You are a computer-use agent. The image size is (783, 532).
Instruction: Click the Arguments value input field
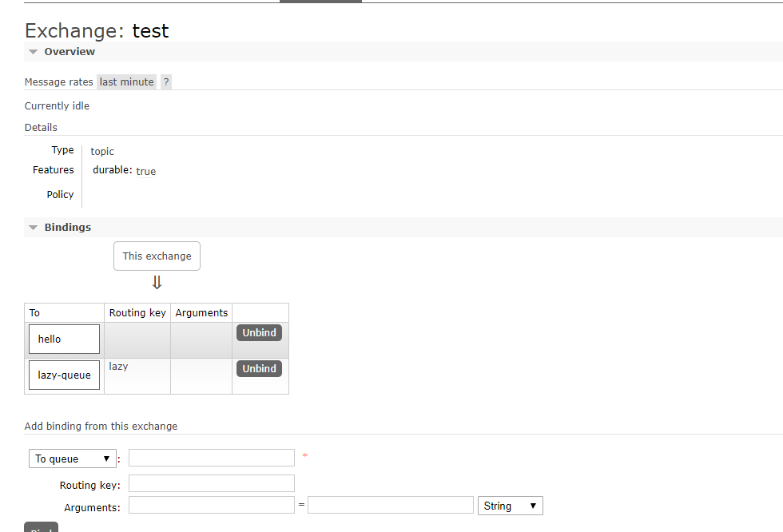[391, 505]
